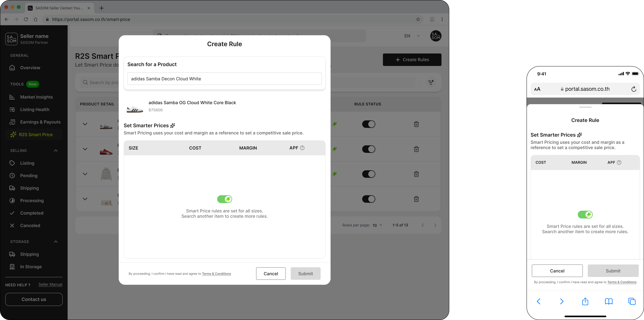The width and height of the screenshot is (644, 320).
Task: Bookmark page with browser star icon
Action: tap(418, 19)
